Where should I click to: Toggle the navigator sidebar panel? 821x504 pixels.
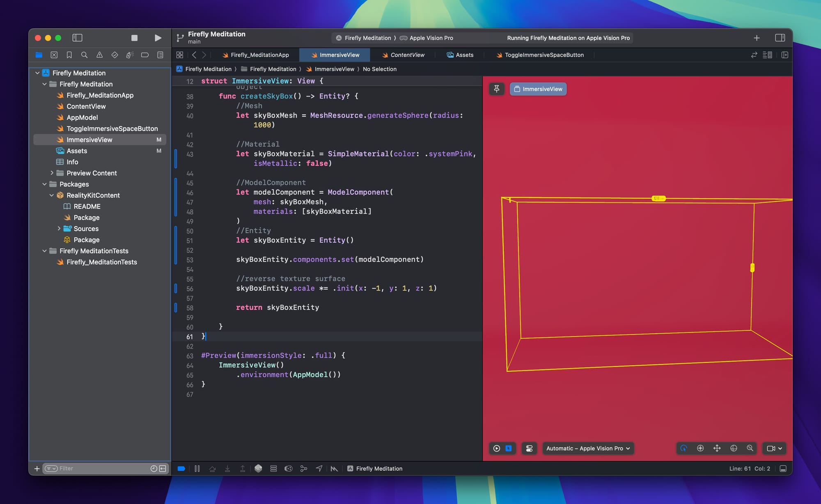click(77, 38)
